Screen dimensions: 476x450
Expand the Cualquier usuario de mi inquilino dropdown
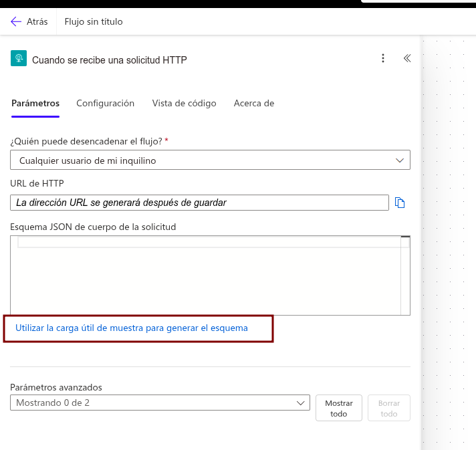(x=210, y=160)
